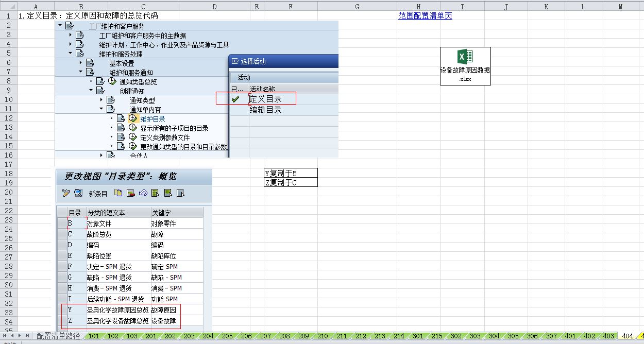Select column header D
The height and width of the screenshot is (344, 644).
point(214,6)
